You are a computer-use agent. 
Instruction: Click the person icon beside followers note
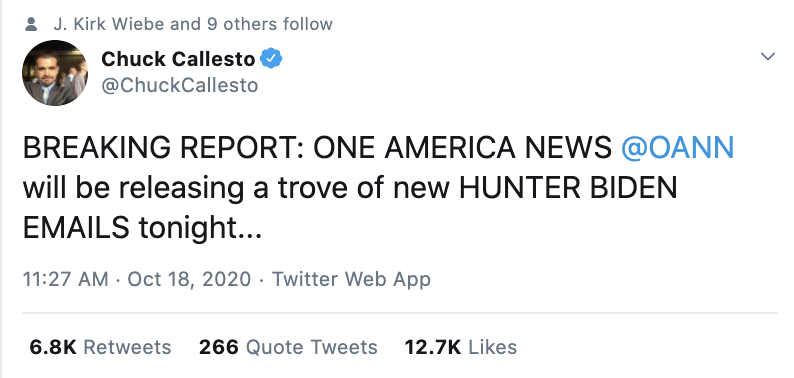click(31, 24)
